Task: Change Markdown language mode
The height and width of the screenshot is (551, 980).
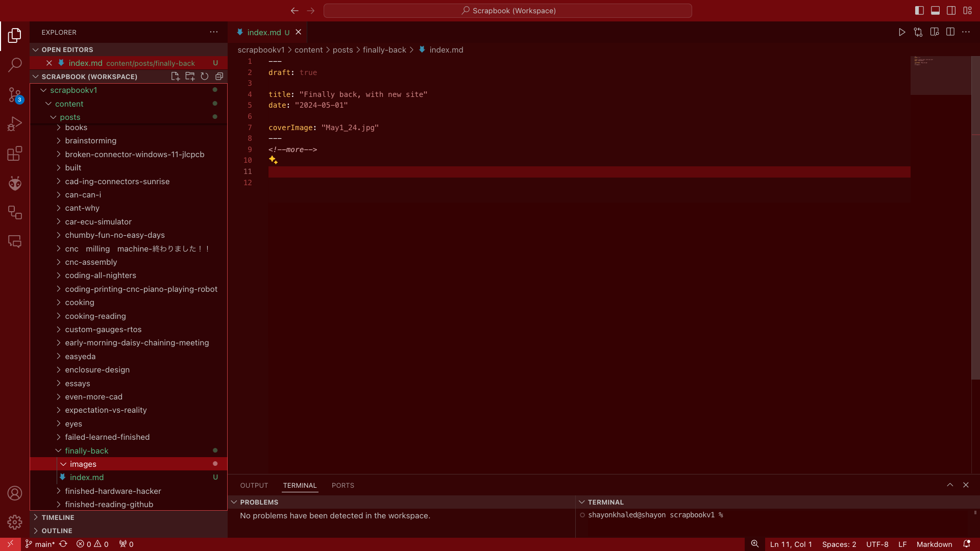Action: point(934,544)
